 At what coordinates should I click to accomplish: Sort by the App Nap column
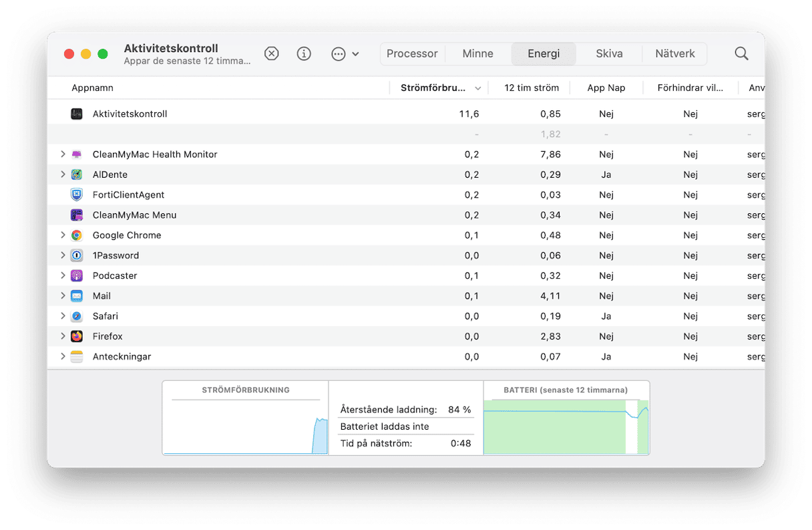pos(606,88)
